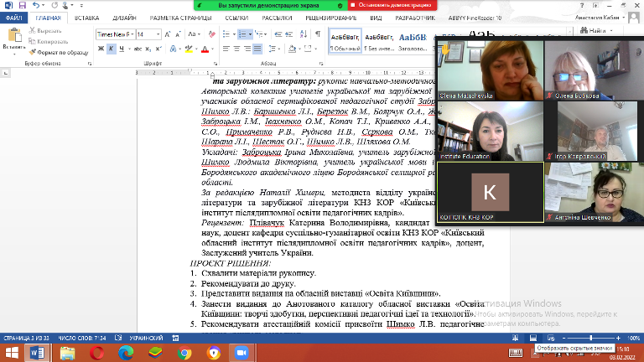This screenshot has width=644, height=362.
Task: Click the УКРАИНСКИЙ language indicator
Action: (146, 339)
